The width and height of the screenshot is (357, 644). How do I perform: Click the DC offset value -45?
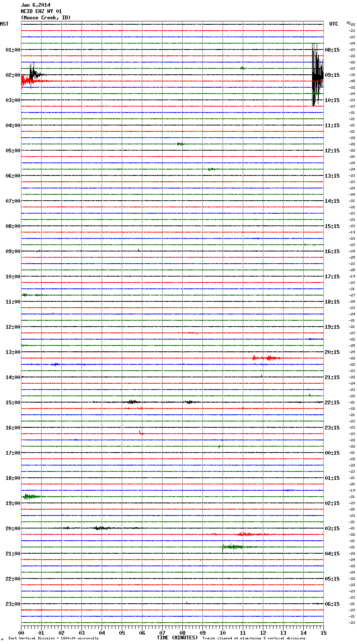pyautogui.click(x=352, y=81)
